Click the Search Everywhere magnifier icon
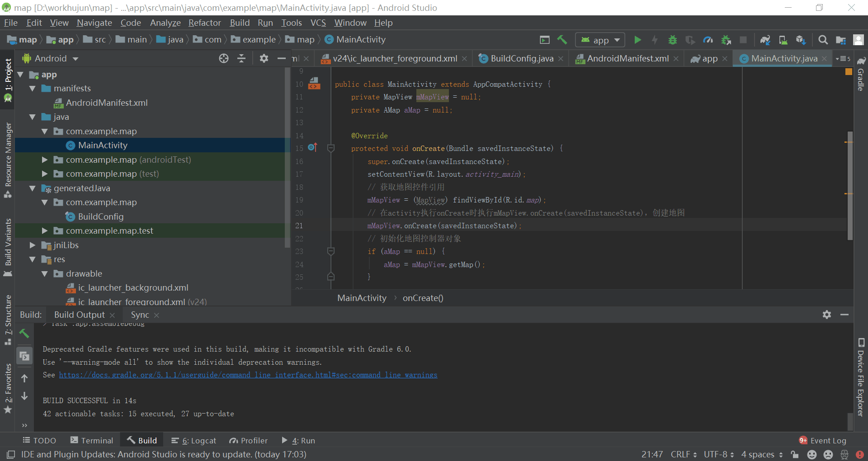The width and height of the screenshot is (868, 461). point(823,40)
